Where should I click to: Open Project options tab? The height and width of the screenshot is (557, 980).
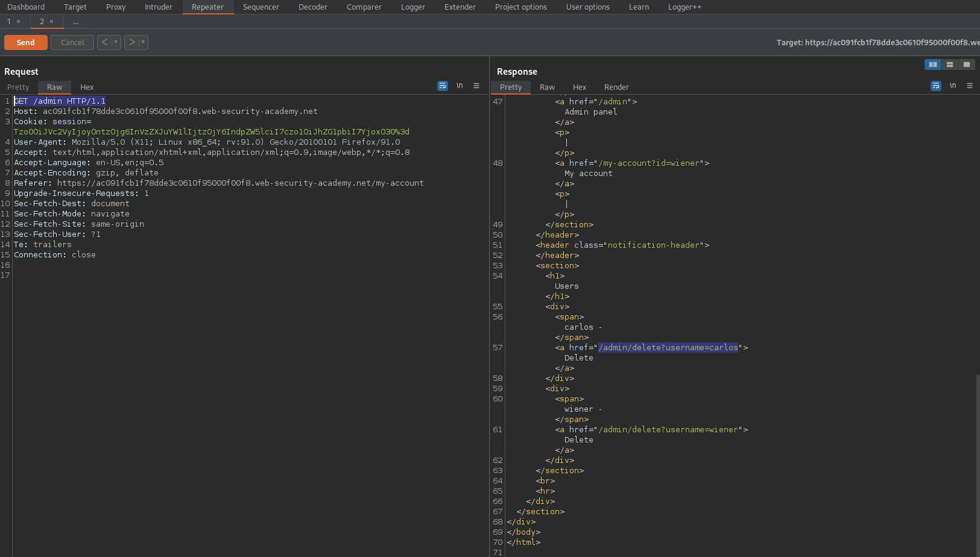coord(521,7)
